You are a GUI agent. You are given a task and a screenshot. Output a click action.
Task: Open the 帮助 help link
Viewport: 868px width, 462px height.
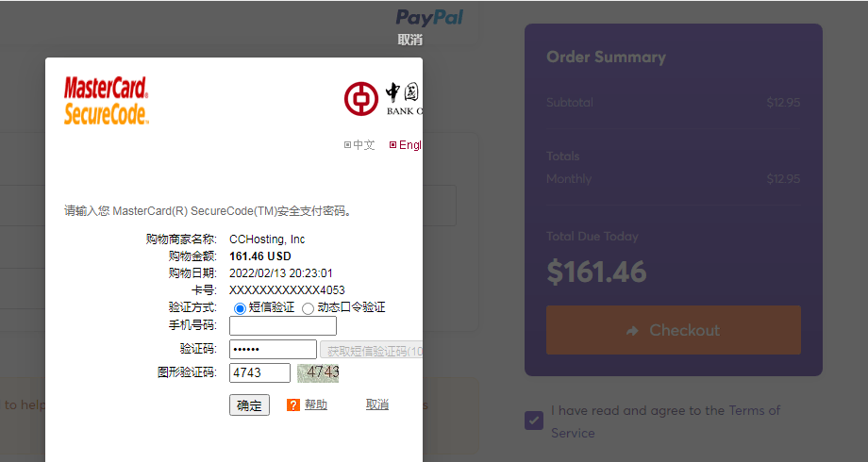pos(315,405)
